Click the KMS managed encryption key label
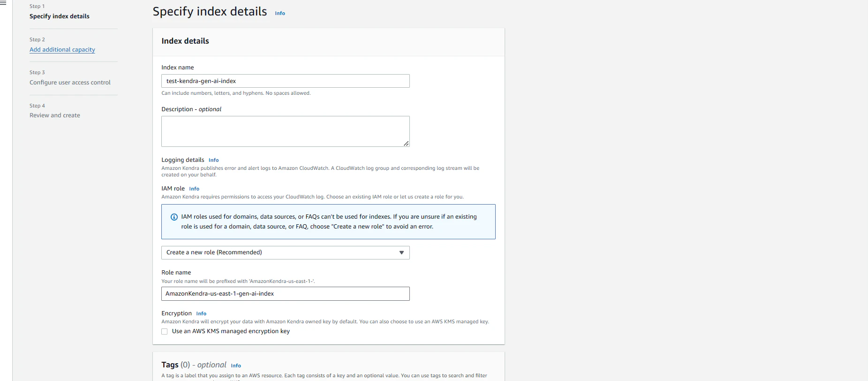The width and height of the screenshot is (868, 381). pyautogui.click(x=231, y=331)
